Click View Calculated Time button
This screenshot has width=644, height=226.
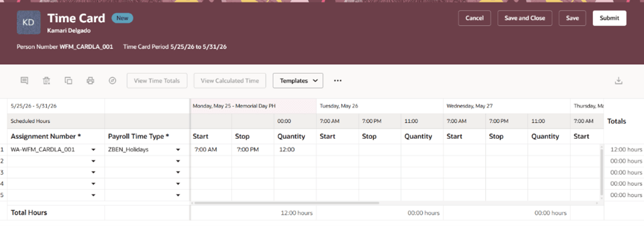click(230, 81)
